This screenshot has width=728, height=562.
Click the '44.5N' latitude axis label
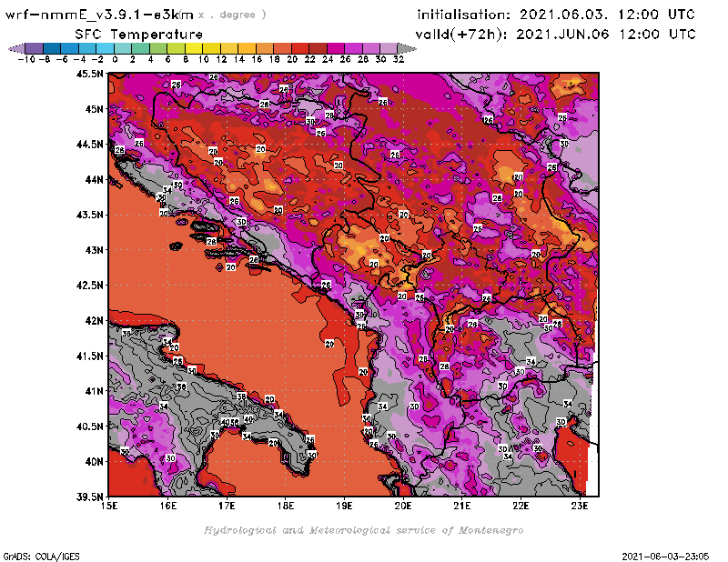pyautogui.click(x=89, y=145)
